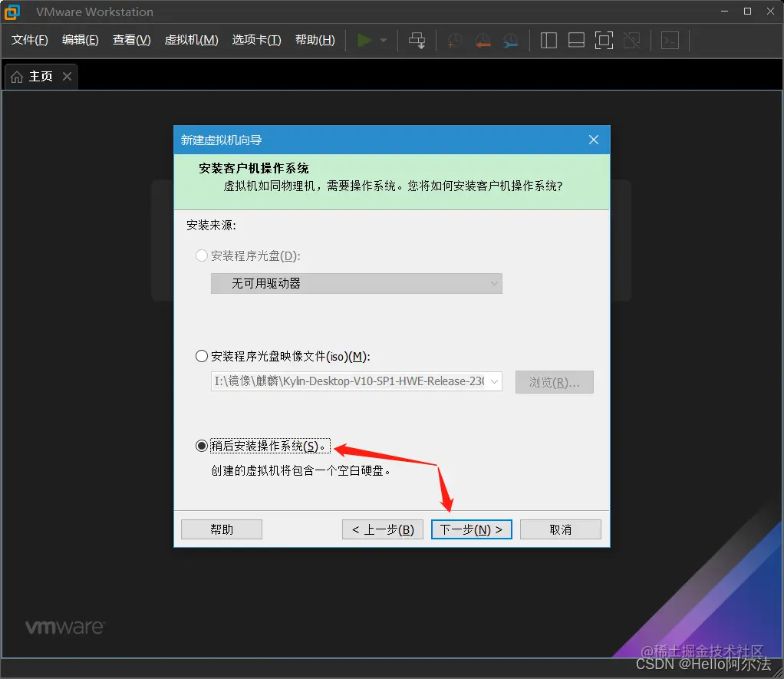Toggle the thumbnail bar icon
784x679 pixels.
(576, 40)
